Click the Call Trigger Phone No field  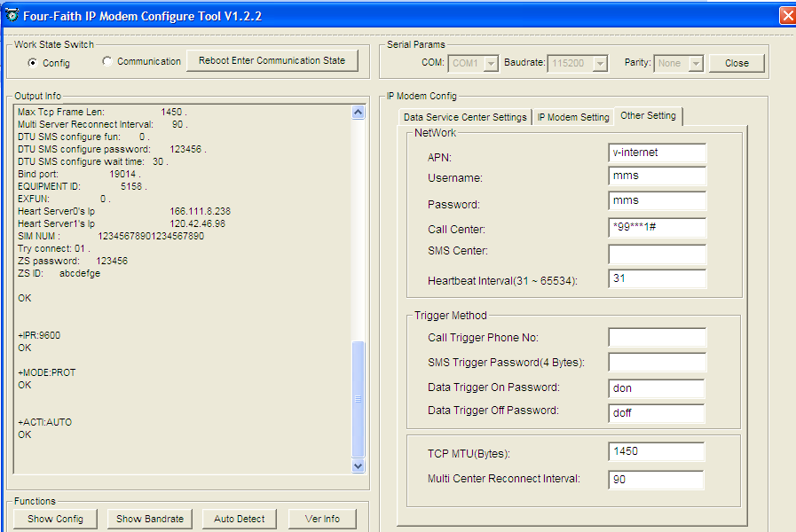point(657,337)
